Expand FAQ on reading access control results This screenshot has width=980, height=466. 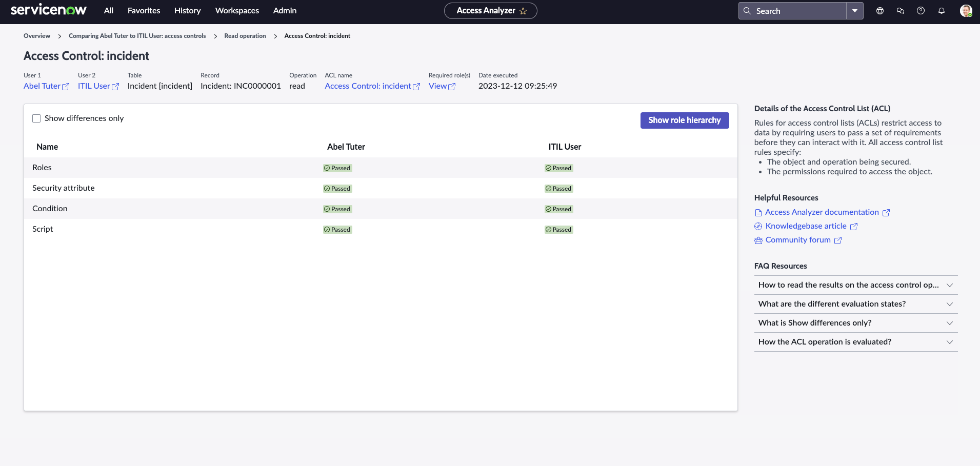(x=856, y=285)
